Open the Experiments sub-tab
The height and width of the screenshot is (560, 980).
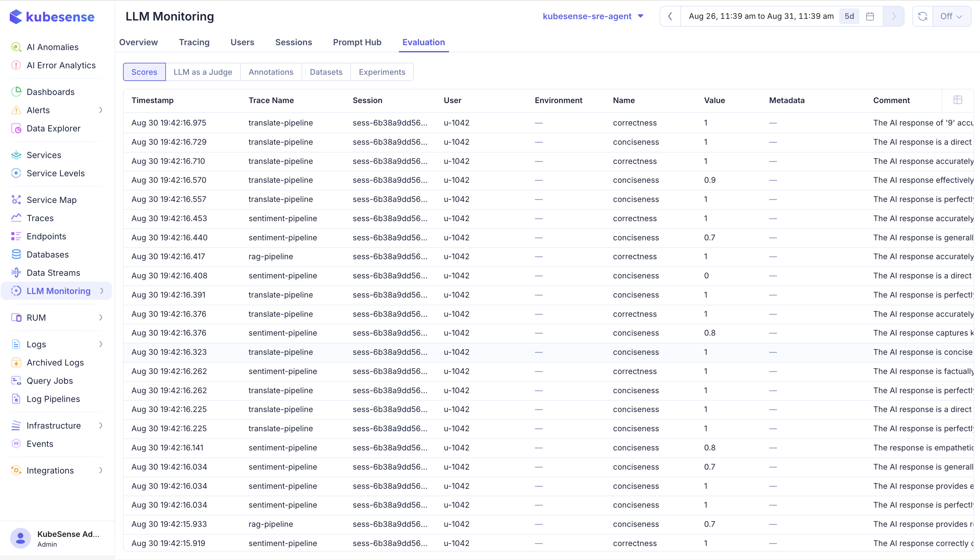382,72
